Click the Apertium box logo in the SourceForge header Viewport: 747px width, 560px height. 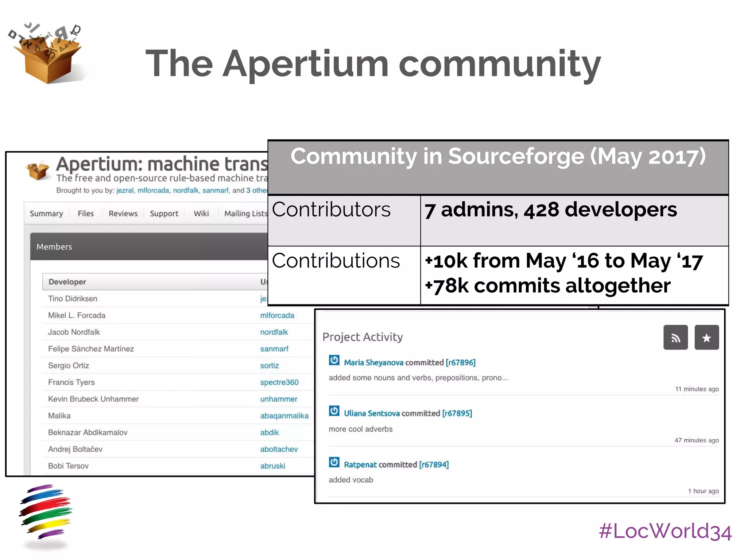pyautogui.click(x=38, y=171)
